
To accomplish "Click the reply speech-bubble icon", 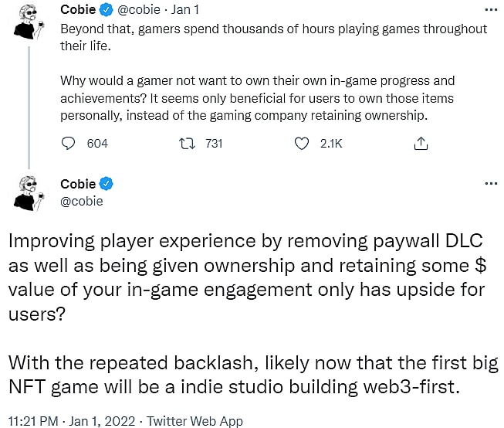I will [x=69, y=144].
